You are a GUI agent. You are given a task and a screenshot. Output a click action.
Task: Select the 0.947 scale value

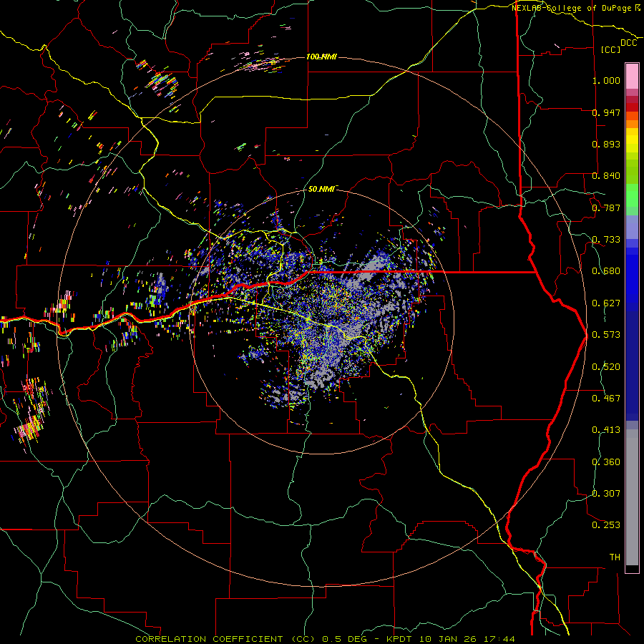coord(606,112)
